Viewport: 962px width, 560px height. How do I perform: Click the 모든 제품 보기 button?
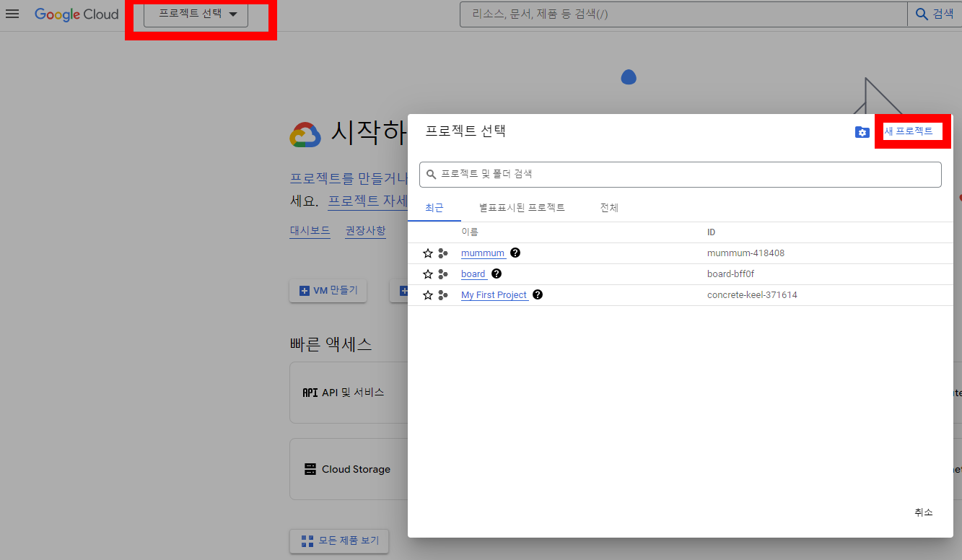339,541
